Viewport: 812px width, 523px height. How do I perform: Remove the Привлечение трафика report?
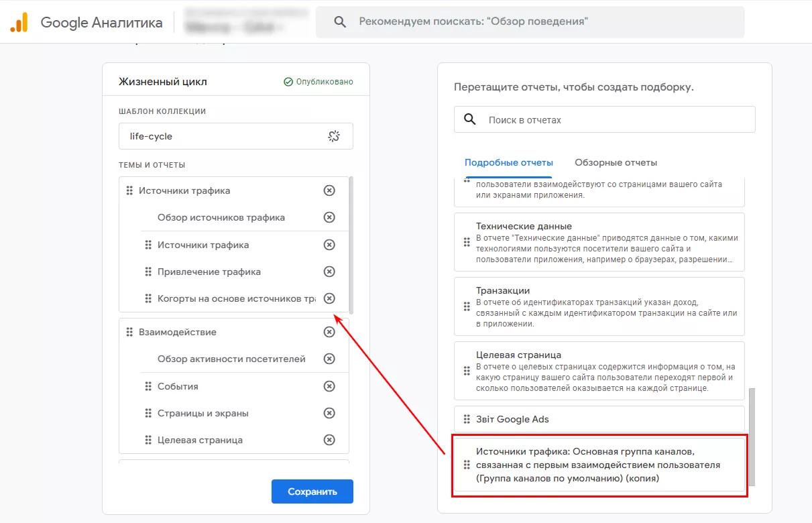click(x=329, y=272)
